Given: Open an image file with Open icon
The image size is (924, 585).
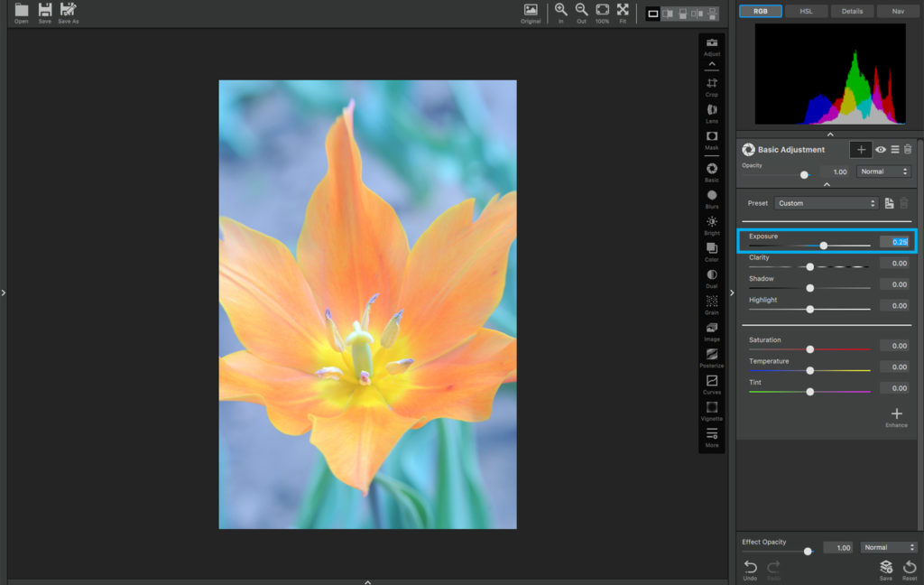Looking at the screenshot, I should point(22,13).
